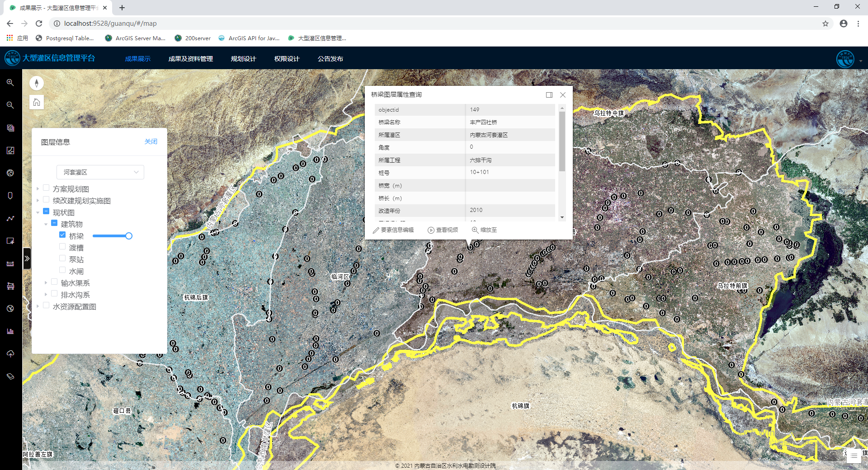Image resolution: width=868 pixels, height=470 pixels.
Task: Click 查看视频 in the popup
Action: click(443, 230)
